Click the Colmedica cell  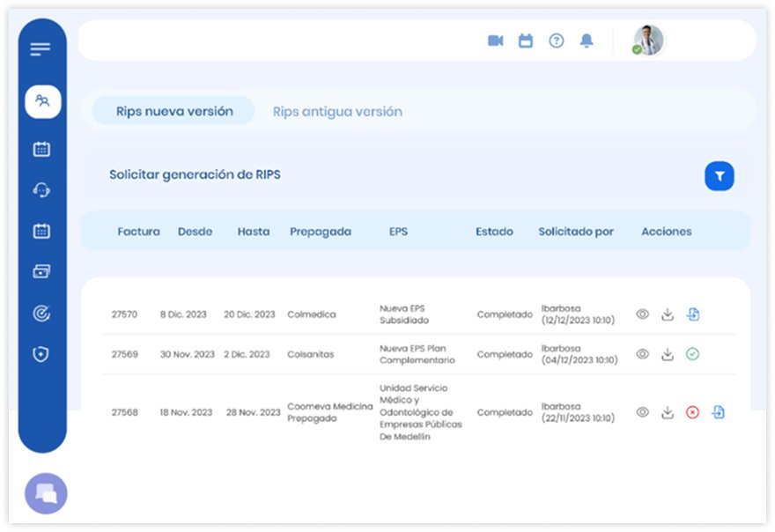[x=312, y=314]
